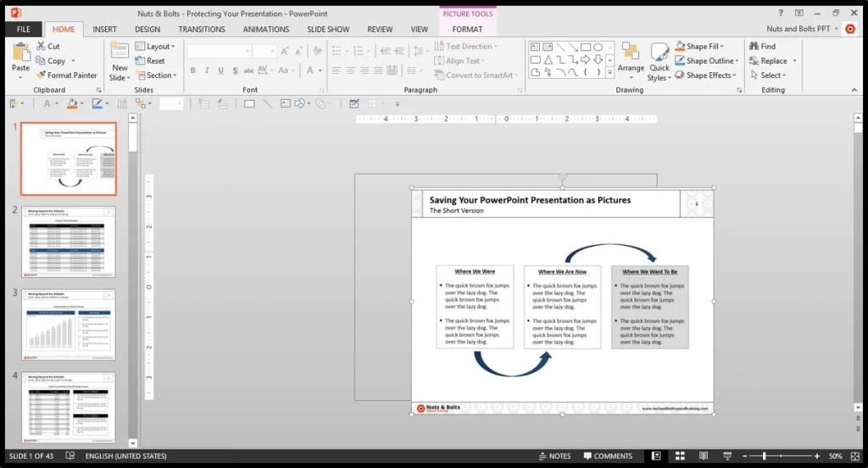Toggle Bold formatting
This screenshot has height=468, width=868.
point(192,70)
